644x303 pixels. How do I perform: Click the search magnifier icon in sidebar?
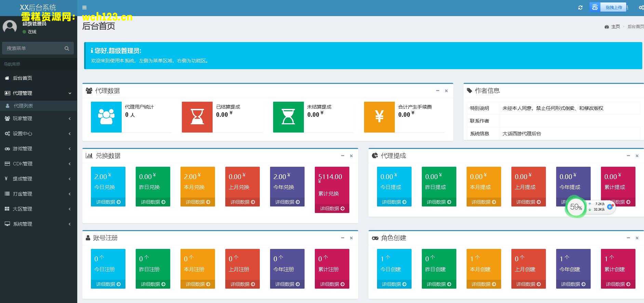67,48
